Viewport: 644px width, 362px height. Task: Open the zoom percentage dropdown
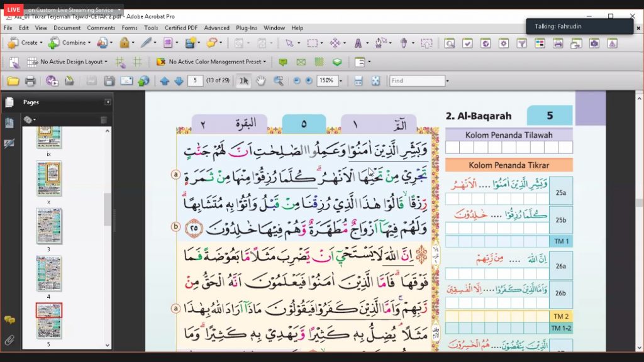coord(340,81)
